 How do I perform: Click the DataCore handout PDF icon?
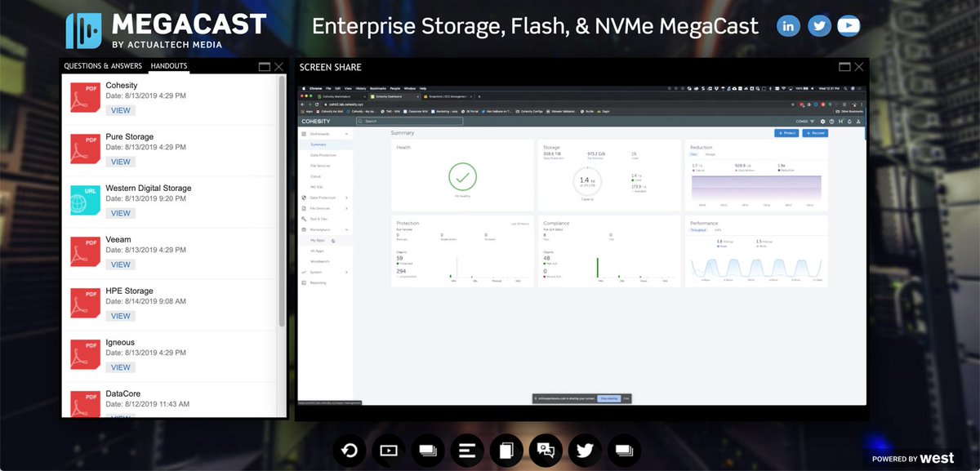[x=85, y=405]
